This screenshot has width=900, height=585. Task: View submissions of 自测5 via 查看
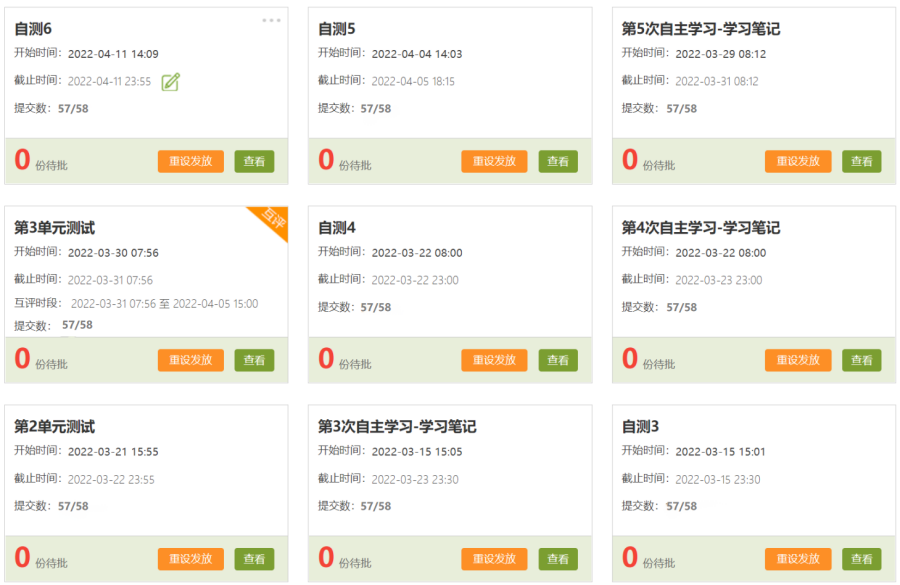click(558, 161)
